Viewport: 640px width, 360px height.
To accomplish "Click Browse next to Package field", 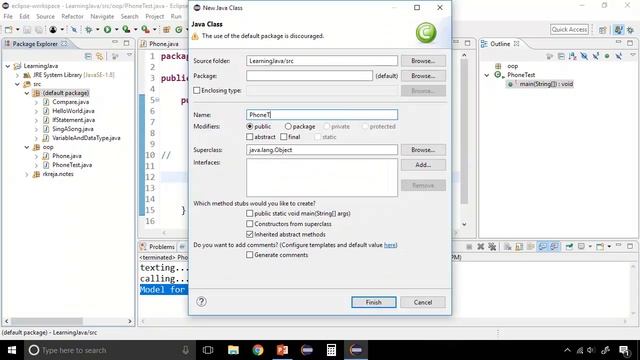I will (x=423, y=76).
